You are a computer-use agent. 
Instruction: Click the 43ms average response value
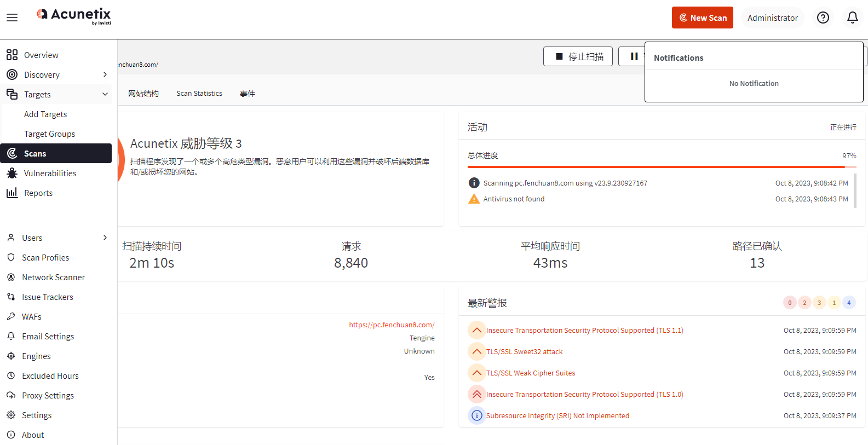click(550, 263)
